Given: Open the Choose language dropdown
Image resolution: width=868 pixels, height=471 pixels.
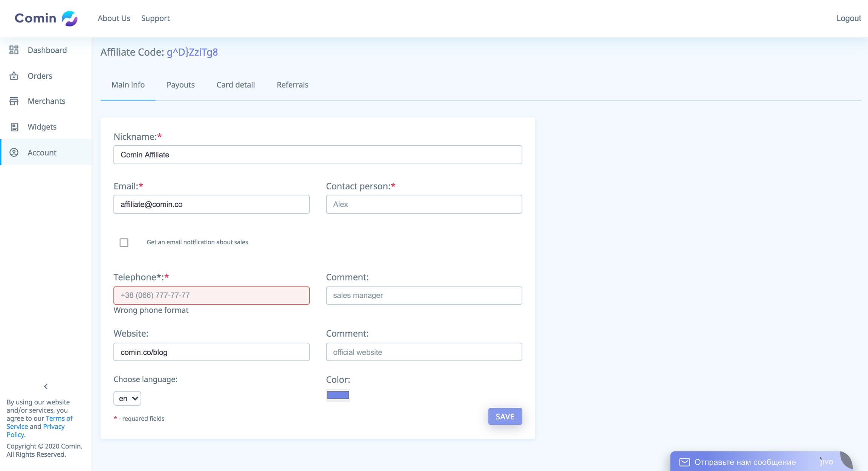Looking at the screenshot, I should click(x=127, y=398).
